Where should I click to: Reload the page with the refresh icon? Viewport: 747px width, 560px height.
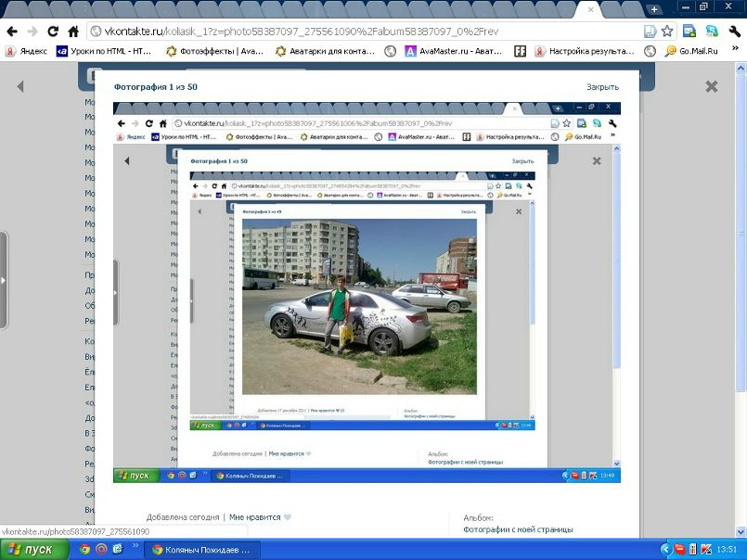[x=53, y=32]
